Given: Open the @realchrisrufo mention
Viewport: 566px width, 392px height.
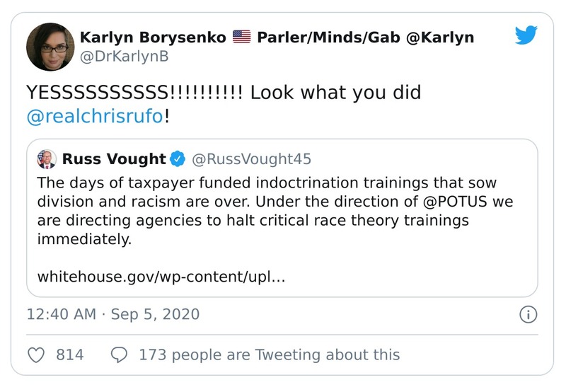Looking at the screenshot, I should [x=95, y=116].
